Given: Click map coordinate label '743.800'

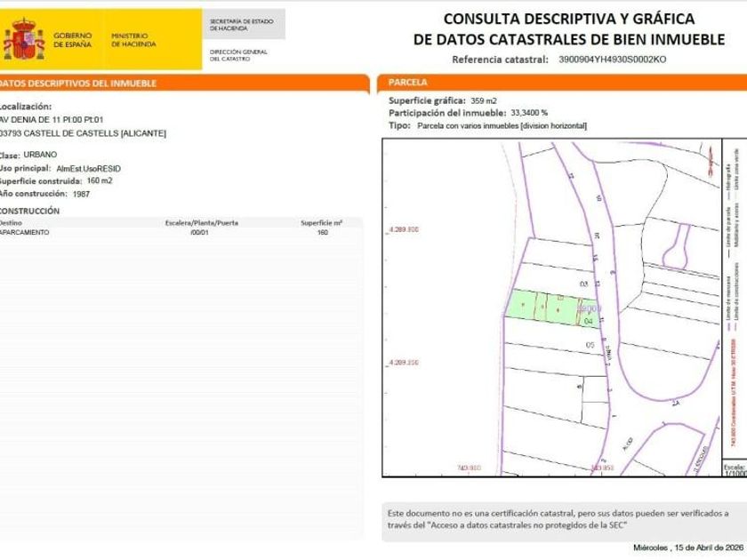Looking at the screenshot, I should (x=470, y=468).
